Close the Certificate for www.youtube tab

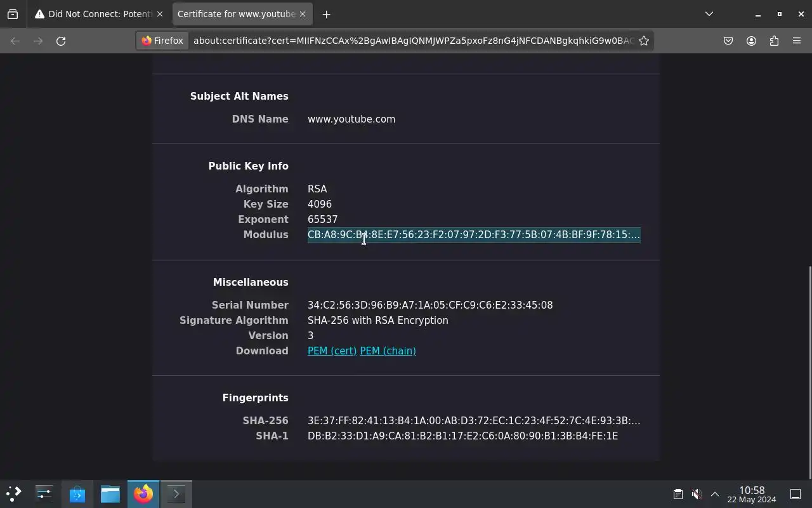(x=303, y=14)
